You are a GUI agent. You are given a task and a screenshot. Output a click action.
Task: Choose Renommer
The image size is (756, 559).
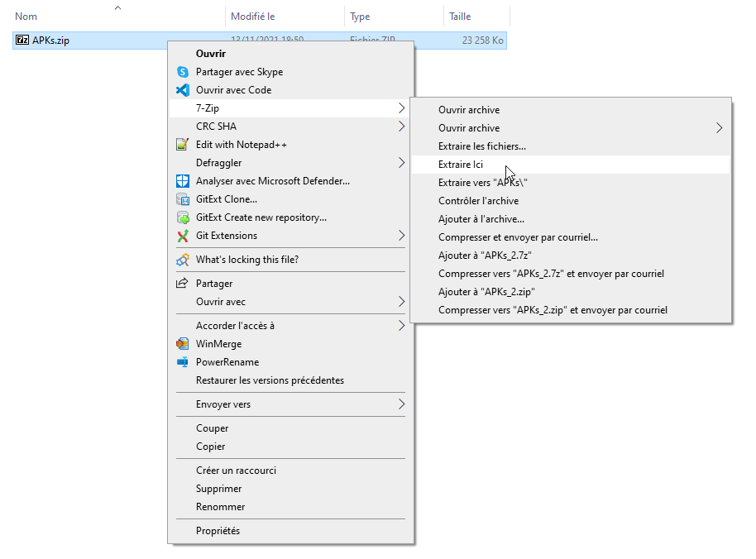coord(290,507)
